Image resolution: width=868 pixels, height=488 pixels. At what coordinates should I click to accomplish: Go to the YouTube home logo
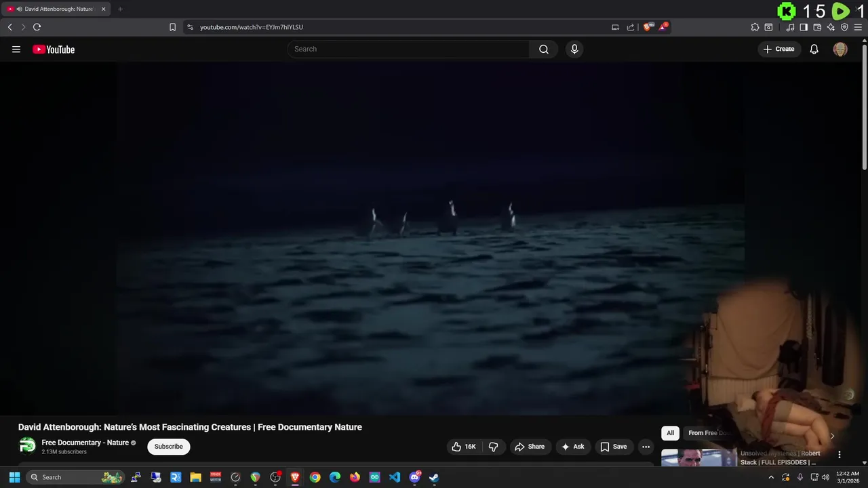pos(54,49)
